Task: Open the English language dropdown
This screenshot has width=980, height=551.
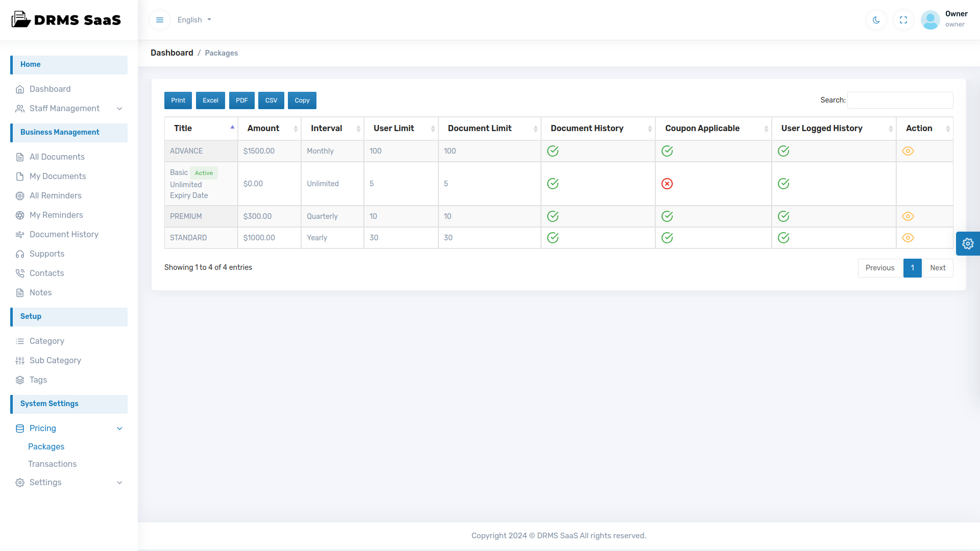Action: (x=194, y=20)
